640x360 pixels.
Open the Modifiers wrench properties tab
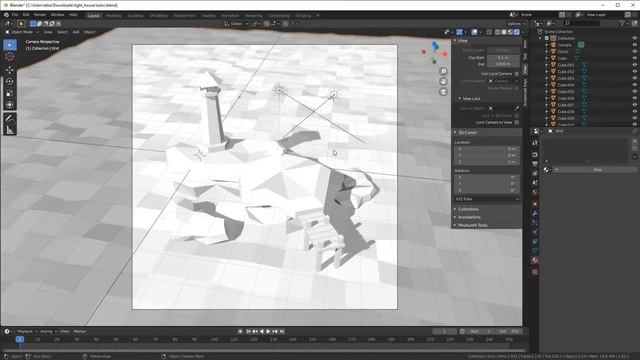tap(535, 213)
